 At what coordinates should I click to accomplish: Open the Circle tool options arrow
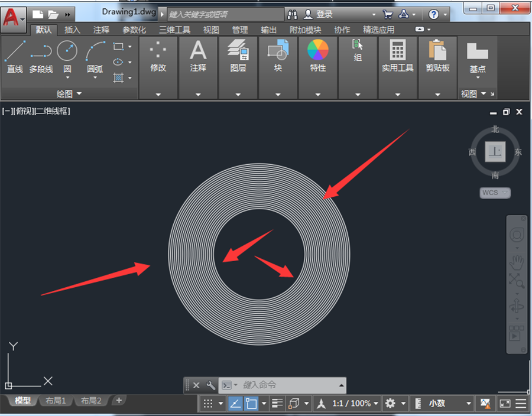(67, 77)
